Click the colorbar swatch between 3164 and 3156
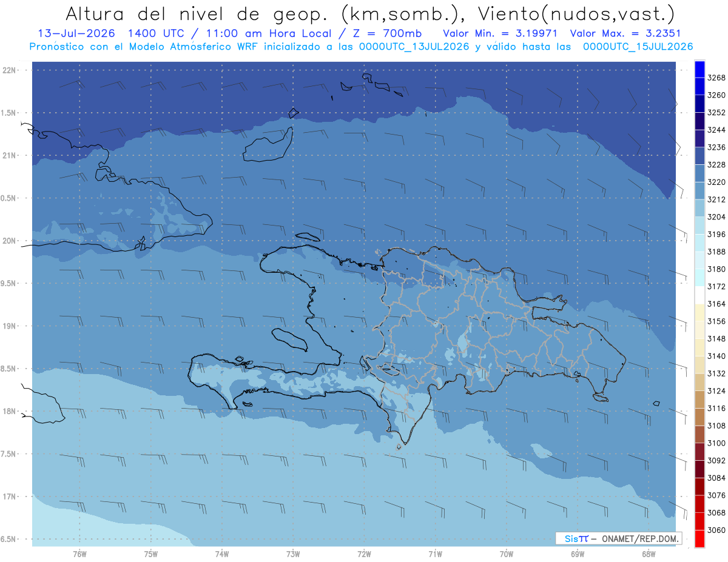 coord(699,312)
